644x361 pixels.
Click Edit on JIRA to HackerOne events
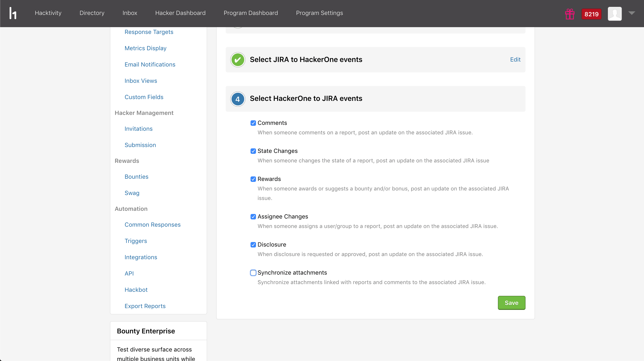point(515,59)
